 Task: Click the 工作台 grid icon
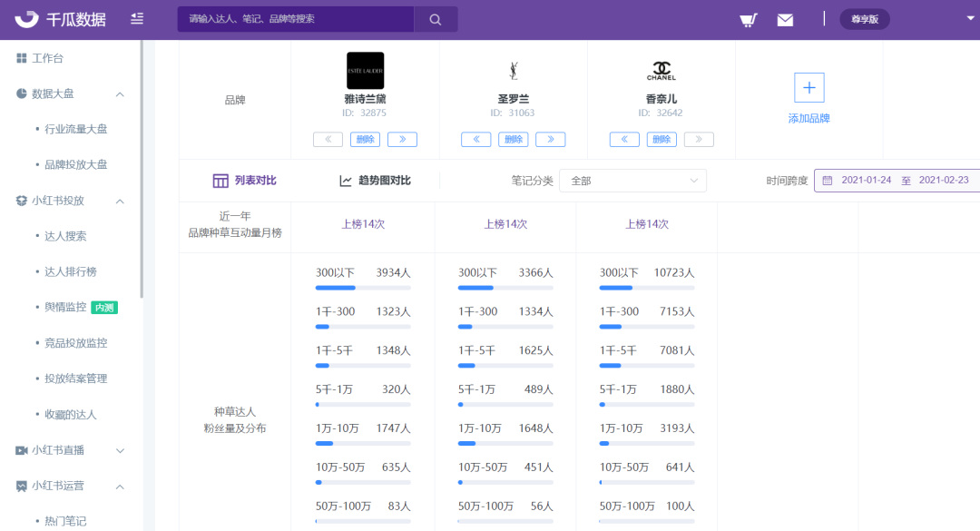(x=21, y=58)
